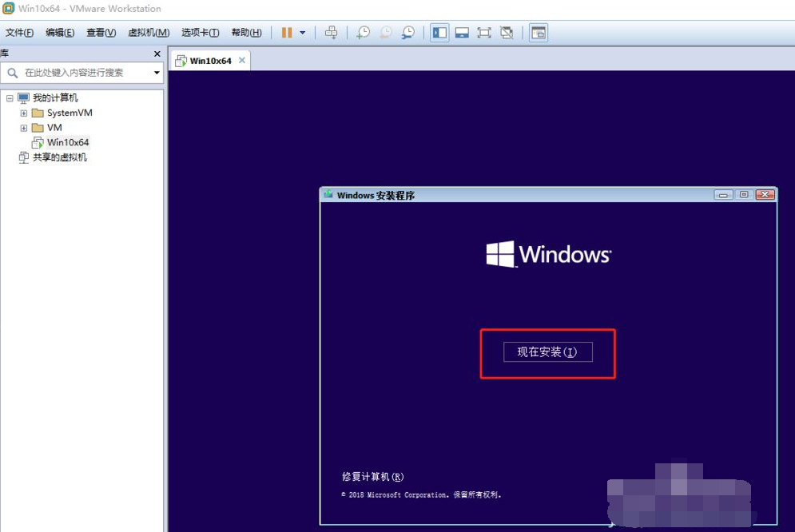The width and height of the screenshot is (795, 532).
Task: Select Win10x64 in the library tree
Action: [x=68, y=142]
